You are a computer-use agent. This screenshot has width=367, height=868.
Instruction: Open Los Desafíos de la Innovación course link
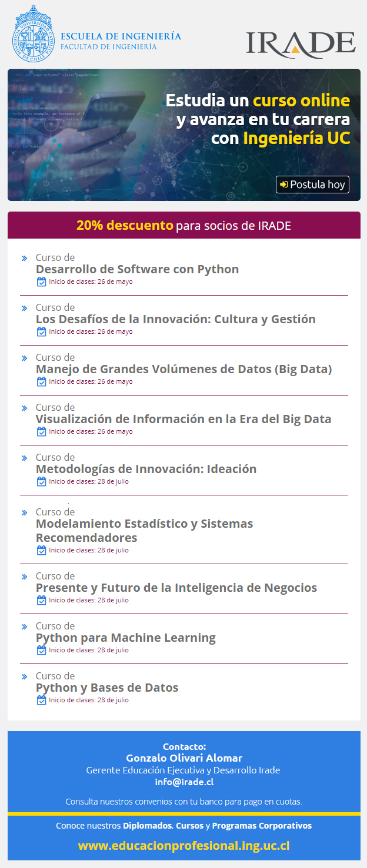176,319
